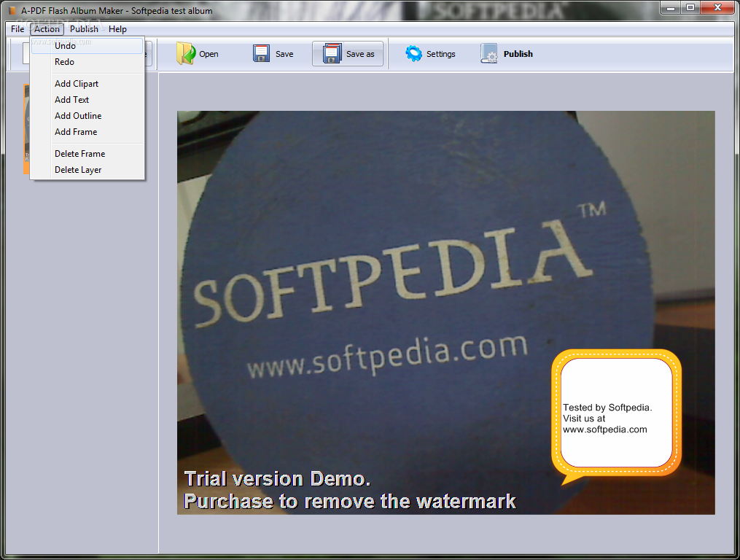
Task: Close the open Action menu
Action: [47, 29]
